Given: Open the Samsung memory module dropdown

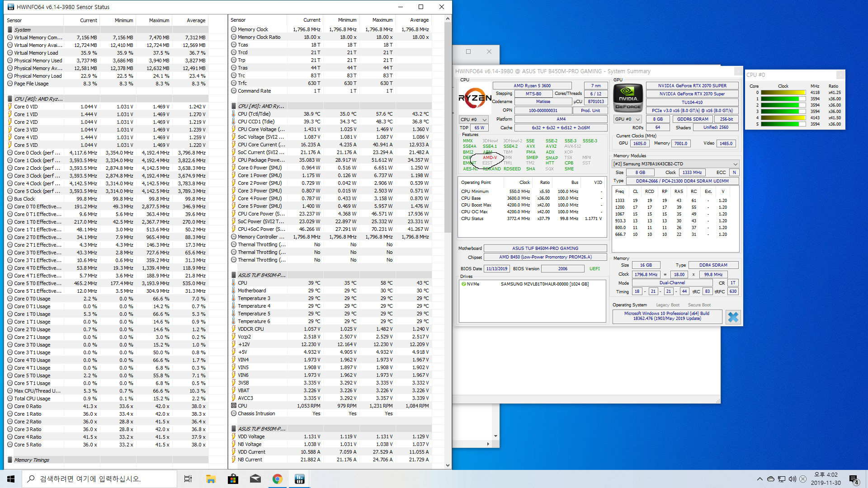Looking at the screenshot, I should (675, 164).
